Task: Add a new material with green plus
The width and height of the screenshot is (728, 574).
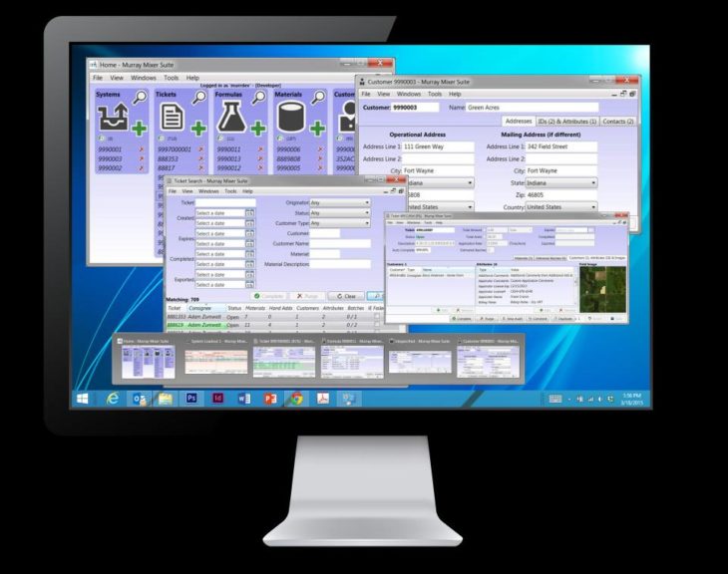Action: [317, 128]
